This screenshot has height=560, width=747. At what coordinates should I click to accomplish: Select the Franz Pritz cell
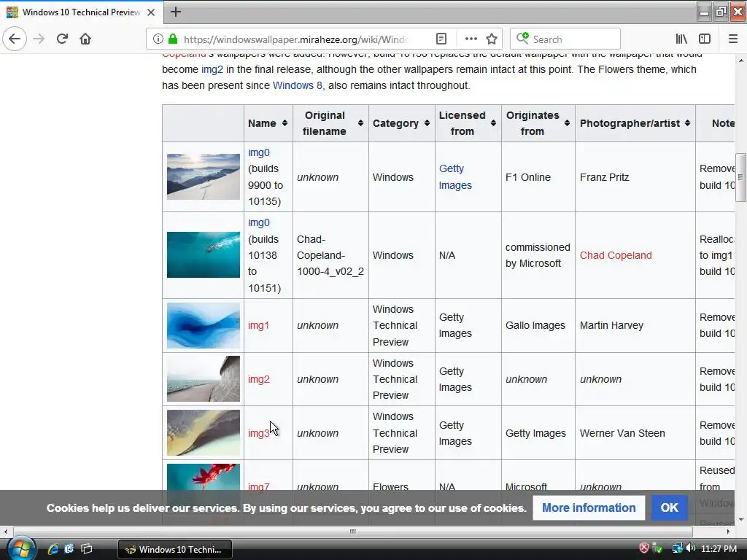(635, 177)
